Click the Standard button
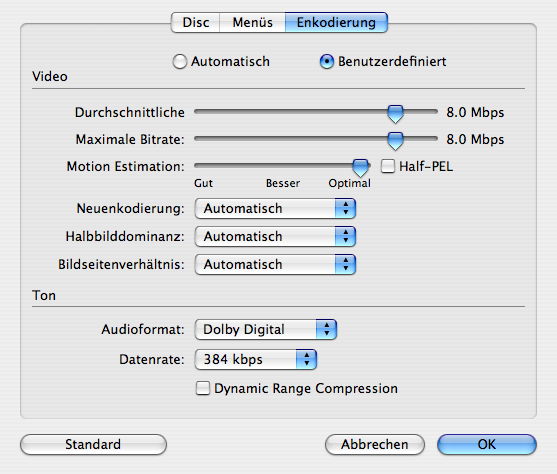This screenshot has height=474, width=557. [93, 445]
